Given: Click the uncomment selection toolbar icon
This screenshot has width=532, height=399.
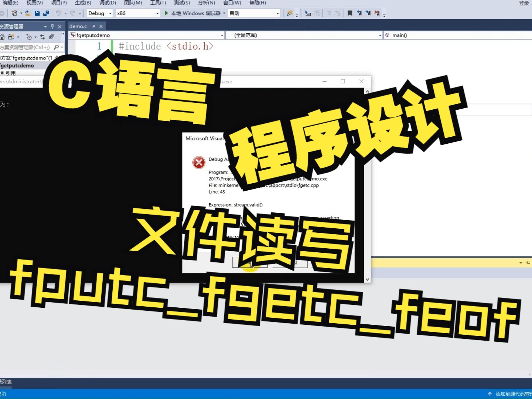Looking at the screenshot, I should click(x=338, y=13).
